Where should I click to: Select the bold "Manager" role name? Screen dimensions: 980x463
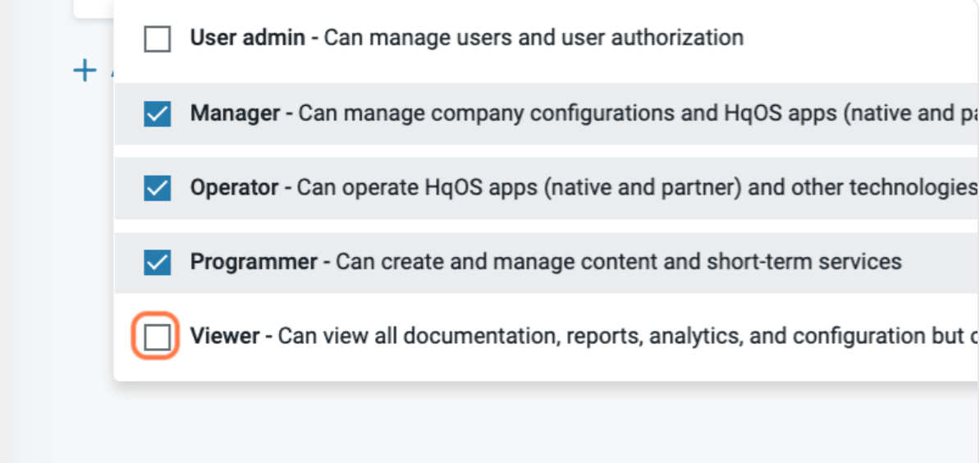tap(236, 112)
